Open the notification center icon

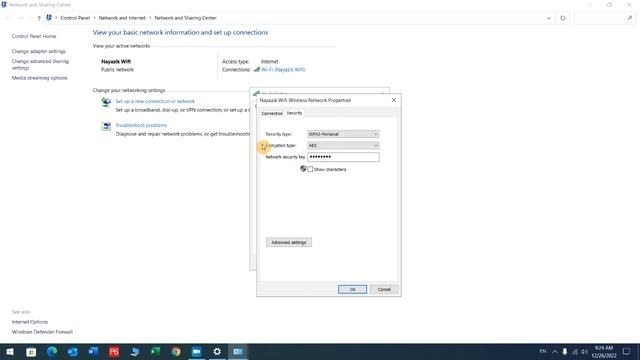(x=627, y=351)
